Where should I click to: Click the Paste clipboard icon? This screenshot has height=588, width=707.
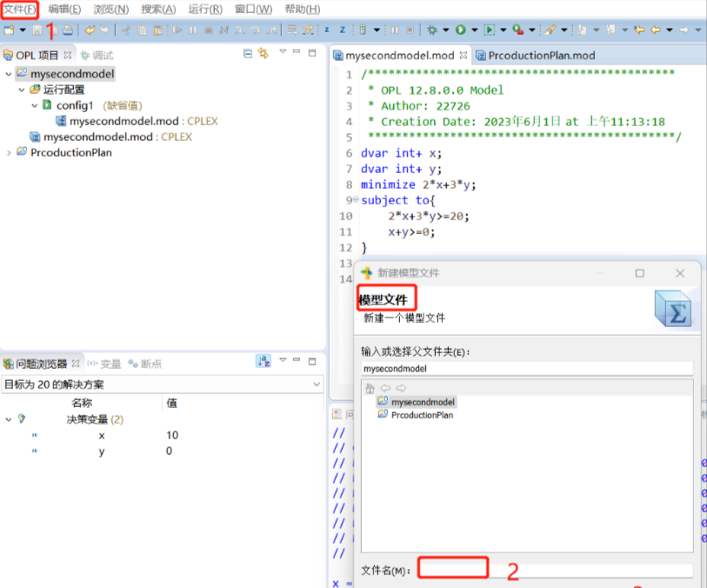(157, 30)
